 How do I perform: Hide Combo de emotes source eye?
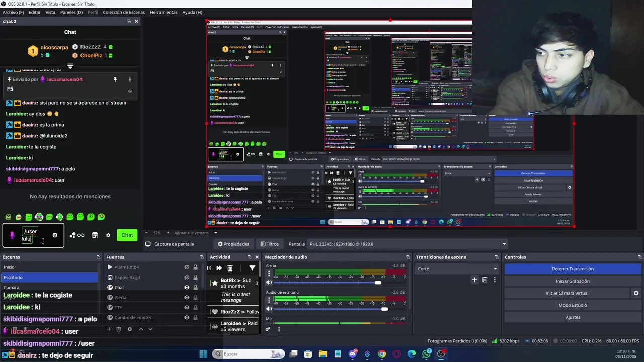[187, 318]
